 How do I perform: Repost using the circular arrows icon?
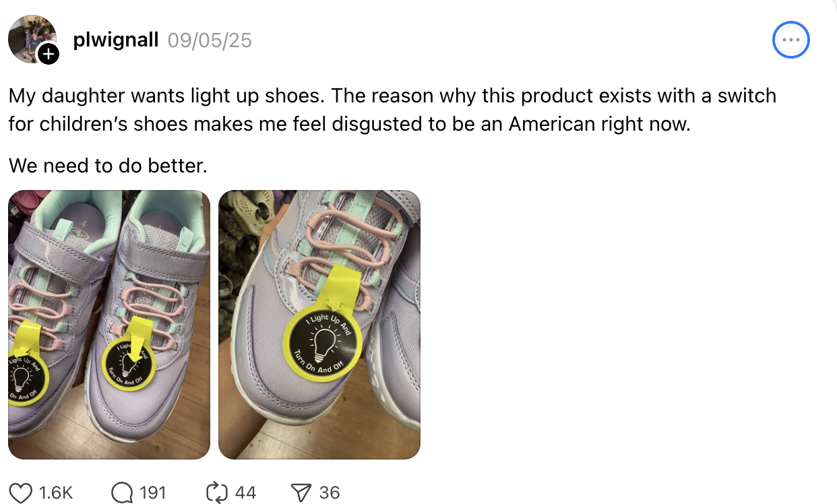[x=217, y=493]
